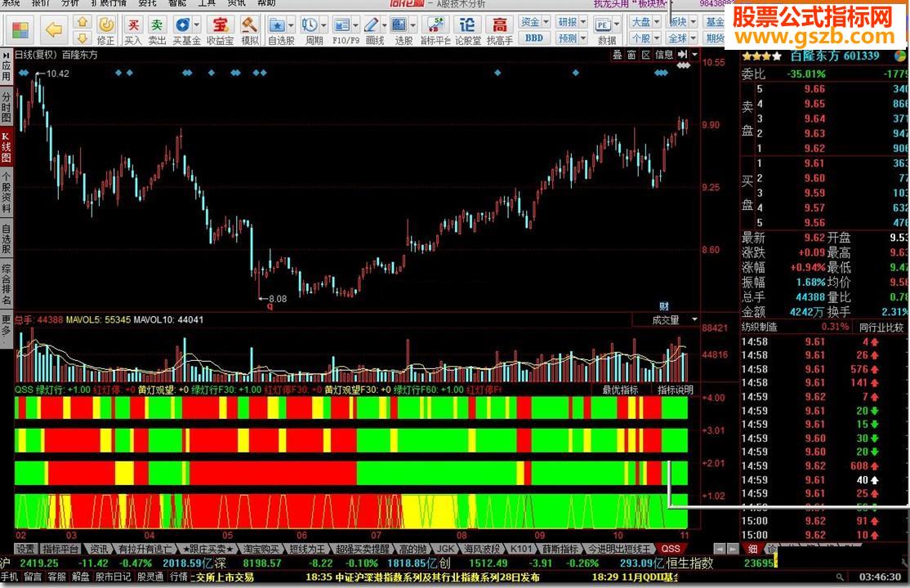Open 综合排名 in left sidebar
The image size is (910, 588).
coord(7,285)
